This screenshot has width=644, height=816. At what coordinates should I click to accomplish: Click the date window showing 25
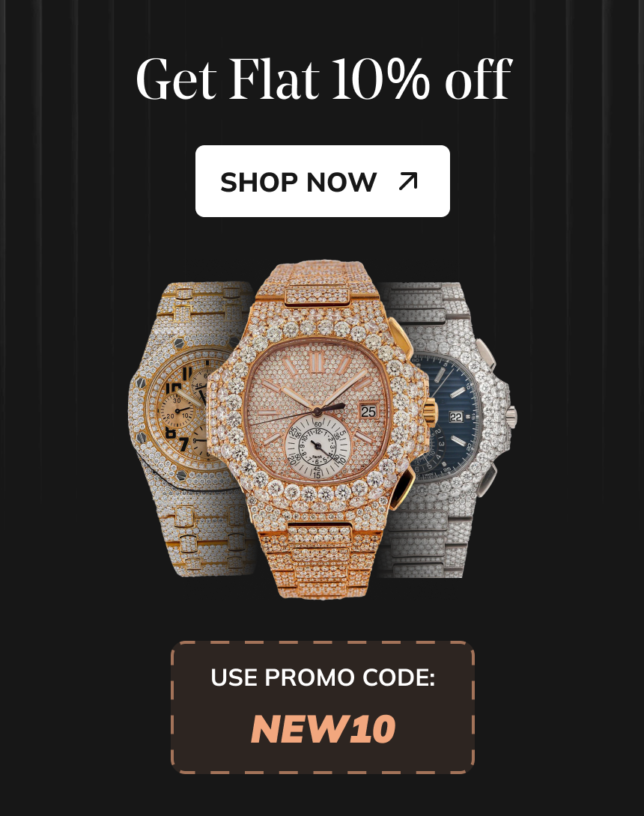tap(368, 412)
